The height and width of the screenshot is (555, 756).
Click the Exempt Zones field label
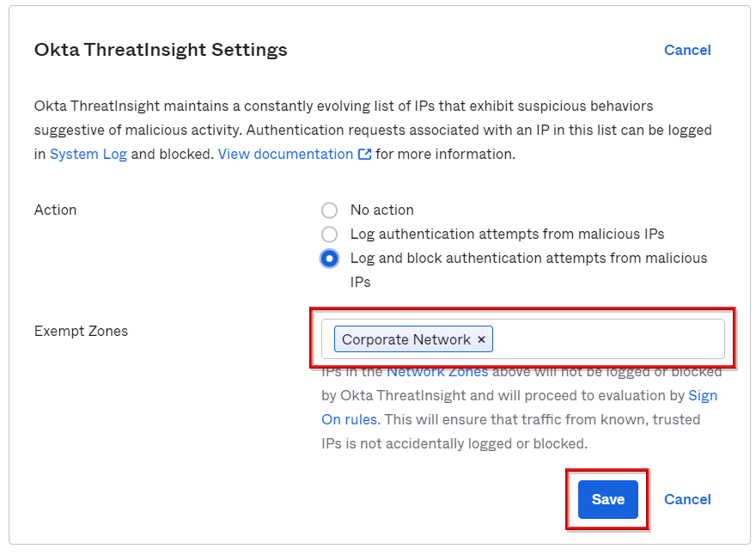coord(81,332)
